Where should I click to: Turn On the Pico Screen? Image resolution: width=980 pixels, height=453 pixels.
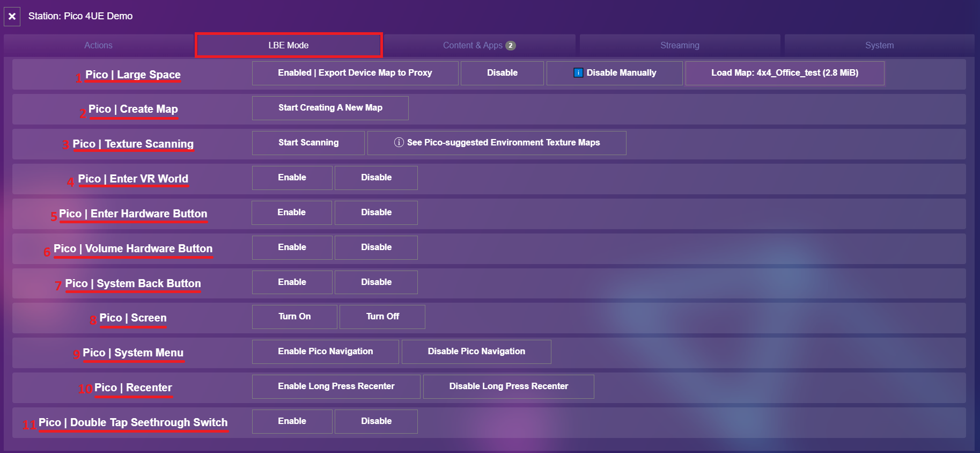click(294, 317)
